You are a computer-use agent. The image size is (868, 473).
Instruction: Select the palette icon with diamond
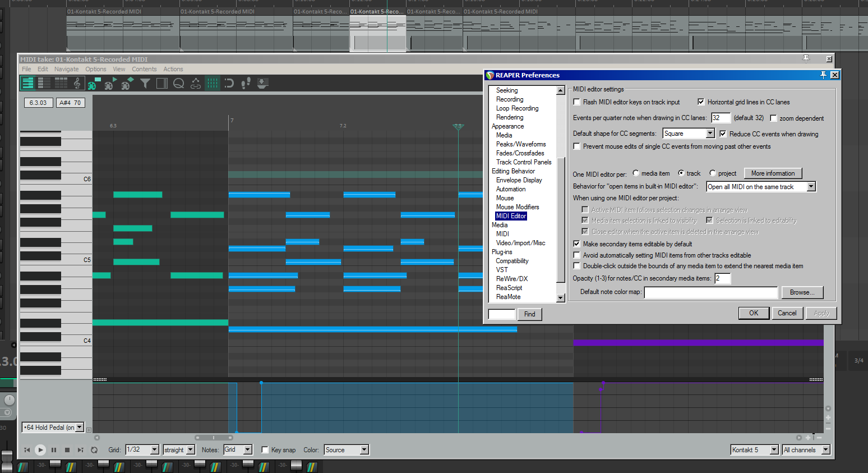pyautogui.click(x=128, y=84)
